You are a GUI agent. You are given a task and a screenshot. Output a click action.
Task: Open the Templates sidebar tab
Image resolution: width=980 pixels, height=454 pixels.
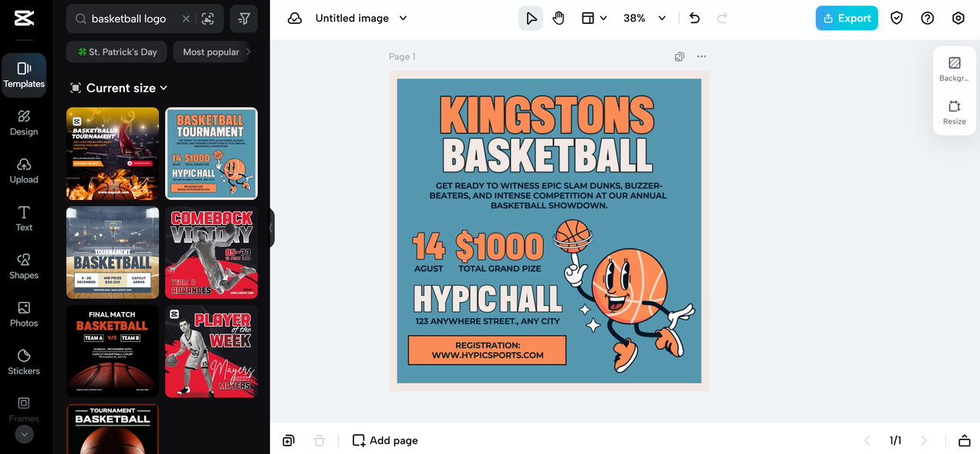[24, 75]
